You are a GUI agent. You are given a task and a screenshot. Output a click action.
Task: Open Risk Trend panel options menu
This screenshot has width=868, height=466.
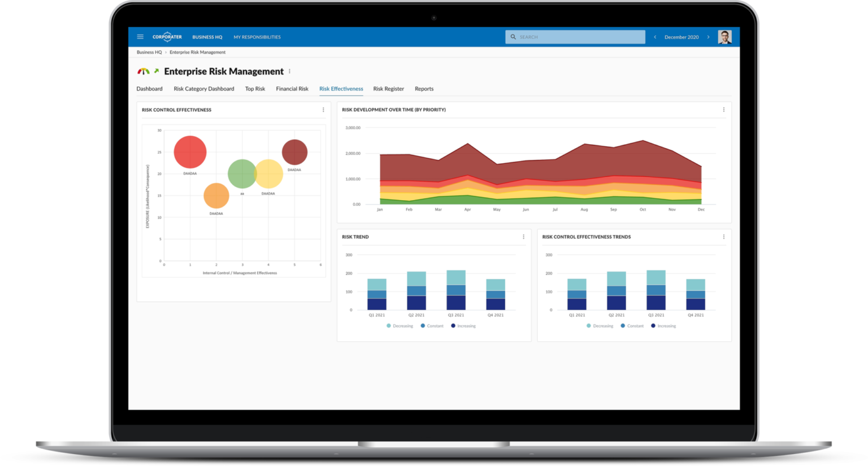point(523,237)
